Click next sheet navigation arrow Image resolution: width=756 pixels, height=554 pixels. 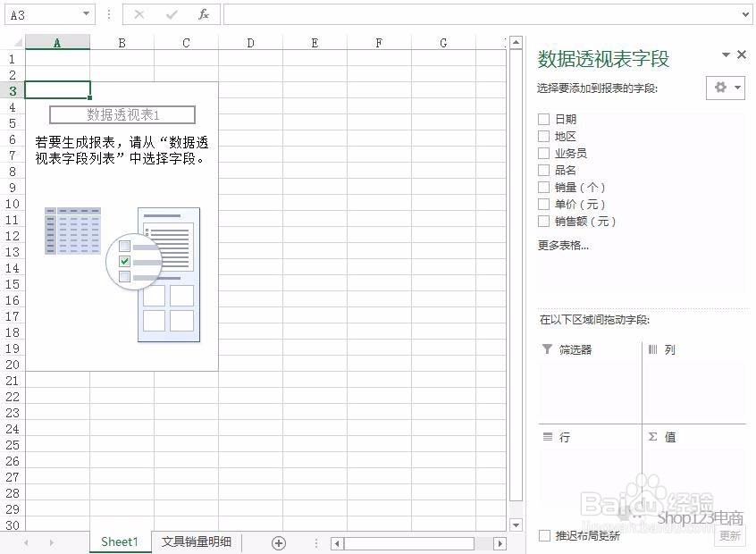51,543
